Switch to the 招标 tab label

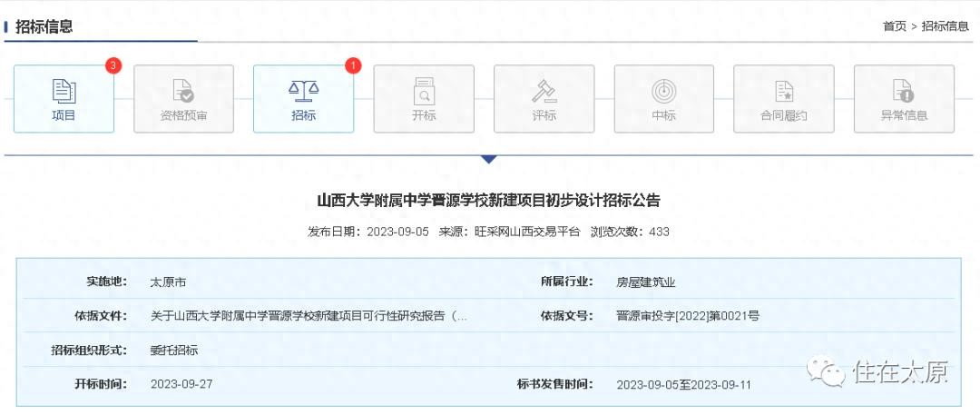pyautogui.click(x=303, y=115)
